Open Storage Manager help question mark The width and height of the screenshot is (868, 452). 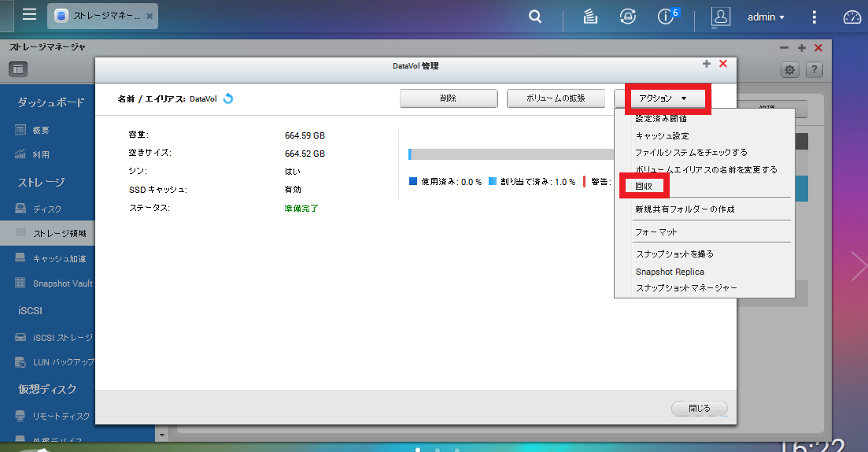point(814,70)
